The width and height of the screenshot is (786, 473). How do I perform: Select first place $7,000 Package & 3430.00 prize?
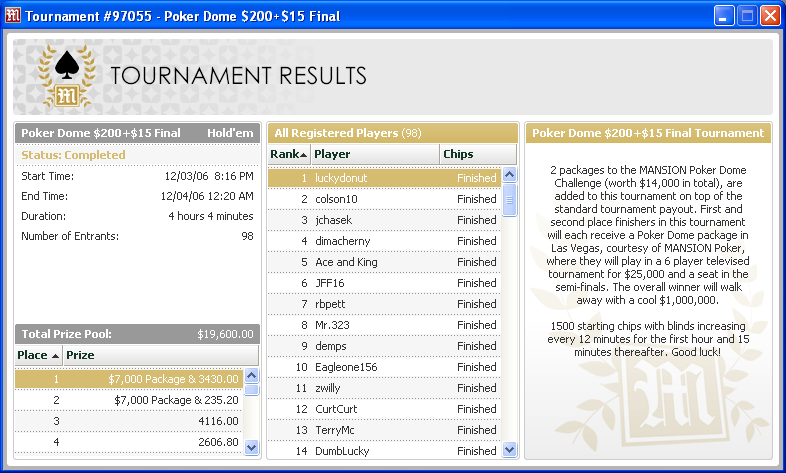[x=129, y=379]
